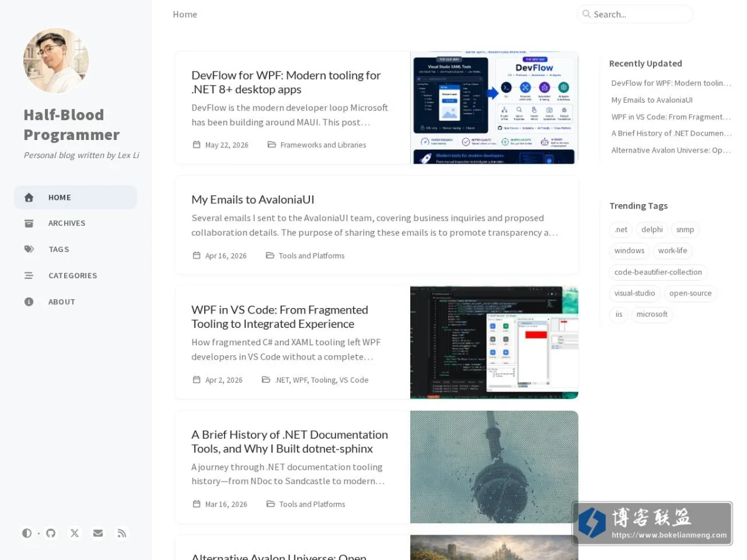Viewport: 747px width, 560px height.
Task: Select the 'visual-studio' trending tag
Action: tap(635, 293)
